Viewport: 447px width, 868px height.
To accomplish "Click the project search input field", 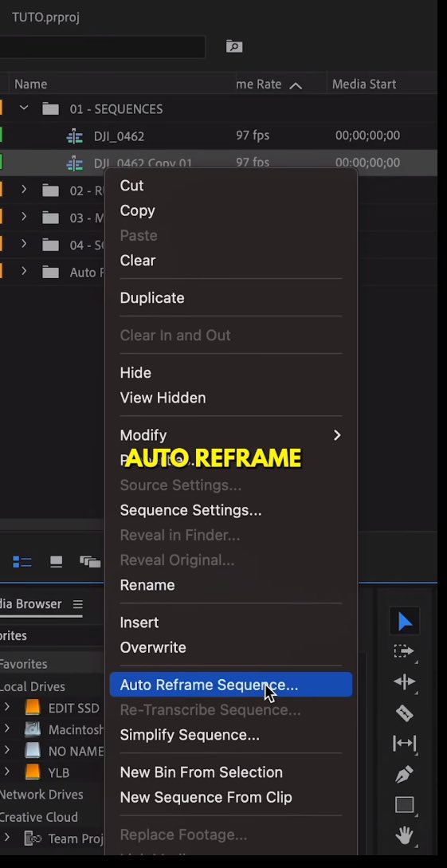I will pos(102,46).
